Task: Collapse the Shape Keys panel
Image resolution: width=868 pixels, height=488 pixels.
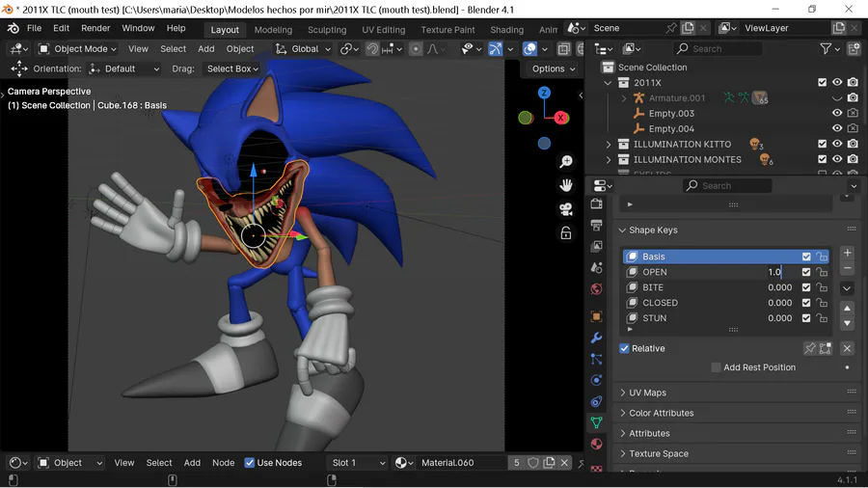Action: click(x=622, y=230)
